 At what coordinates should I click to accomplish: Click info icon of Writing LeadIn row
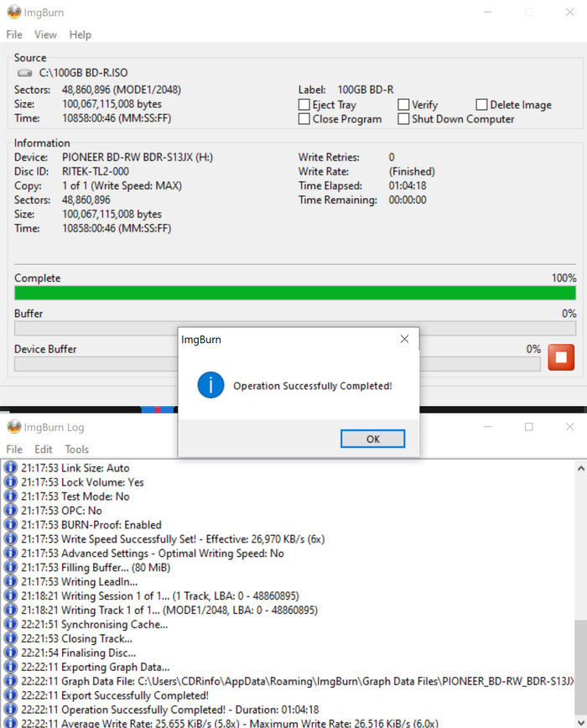click(10, 581)
